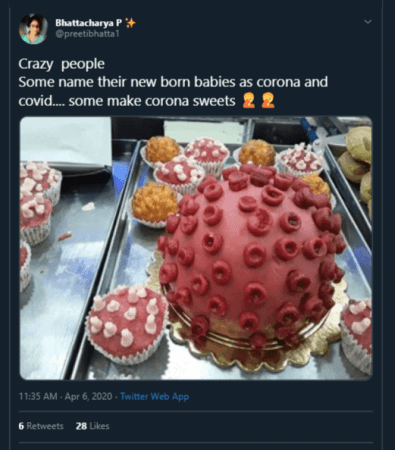
Task: Click the first facepalm emoji in tweet
Action: coord(249,101)
